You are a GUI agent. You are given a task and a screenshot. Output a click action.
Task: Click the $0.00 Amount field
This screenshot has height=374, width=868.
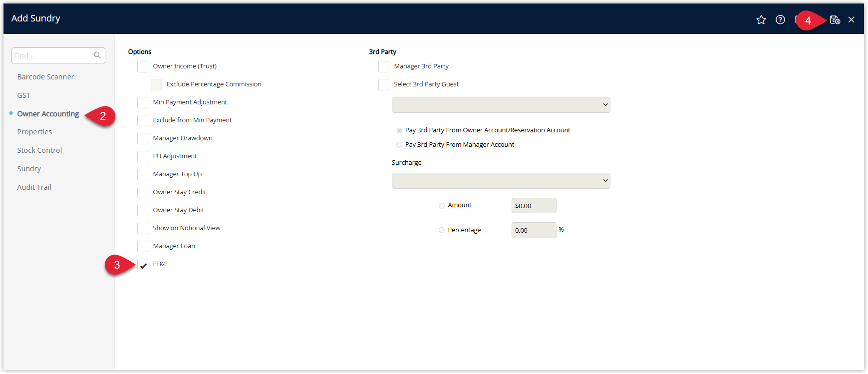tap(534, 206)
